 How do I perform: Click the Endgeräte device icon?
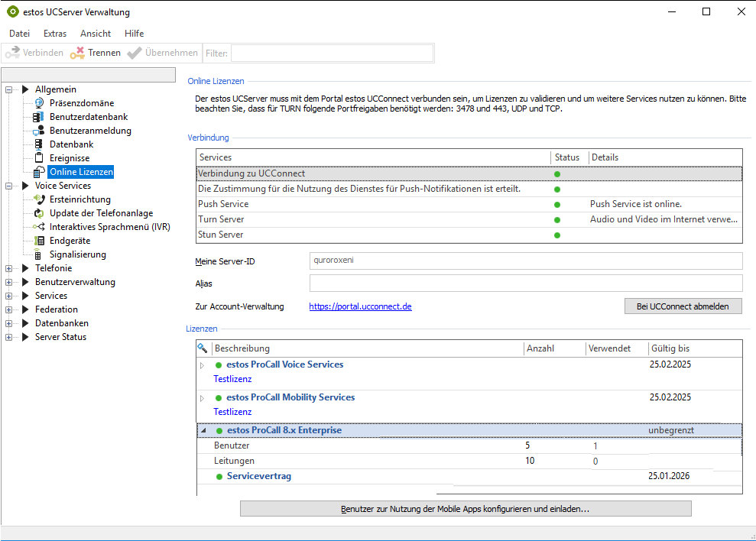click(x=38, y=241)
